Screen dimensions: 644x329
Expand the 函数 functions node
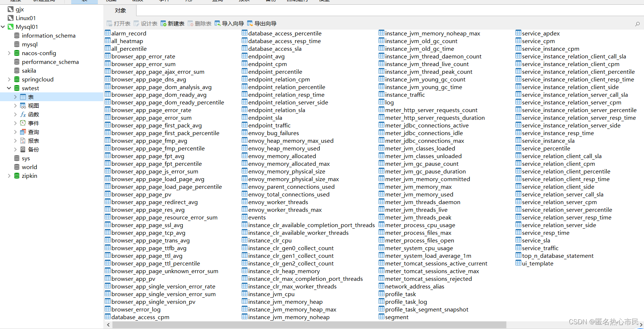[15, 114]
